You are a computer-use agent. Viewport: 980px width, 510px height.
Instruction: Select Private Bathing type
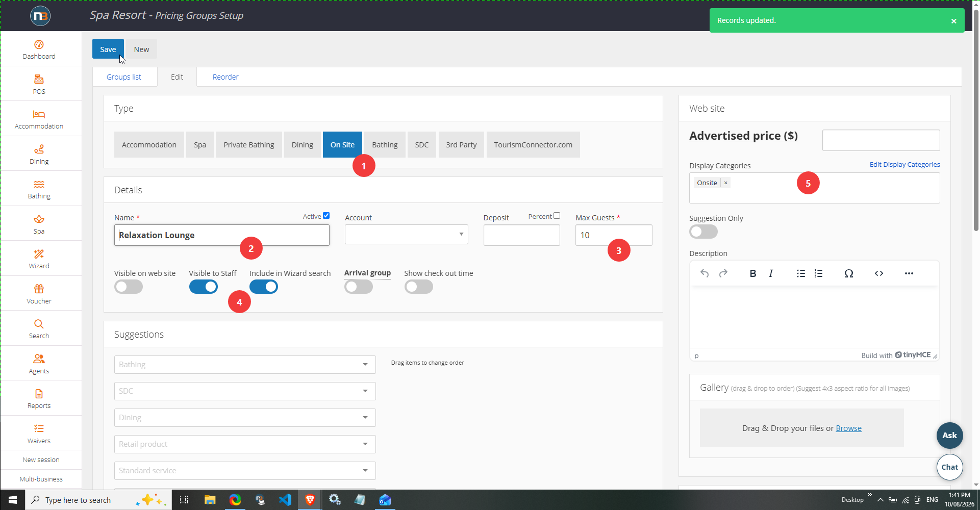pyautogui.click(x=249, y=145)
